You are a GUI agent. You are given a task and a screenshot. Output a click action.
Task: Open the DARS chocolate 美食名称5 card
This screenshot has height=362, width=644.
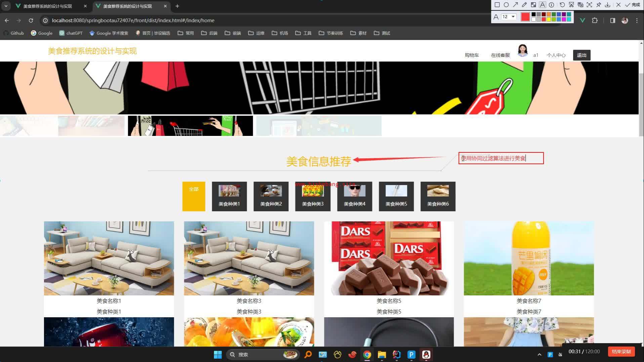(x=389, y=258)
